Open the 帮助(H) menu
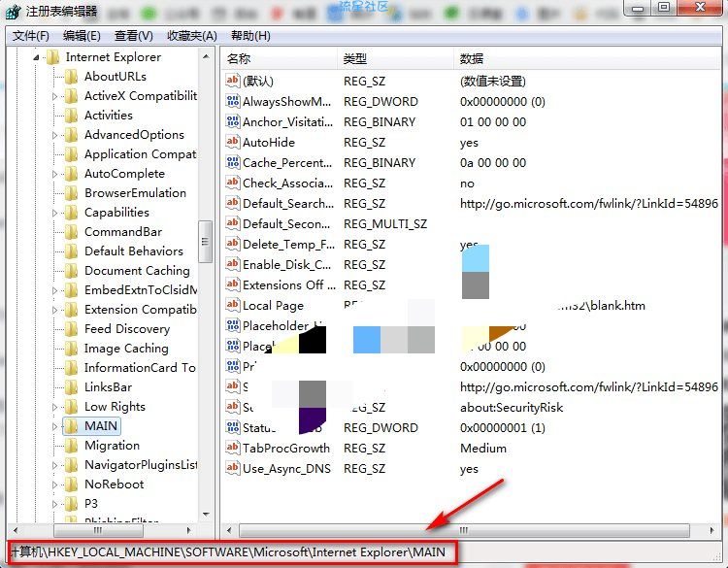Screen dimensions: 728x568 click(x=250, y=36)
